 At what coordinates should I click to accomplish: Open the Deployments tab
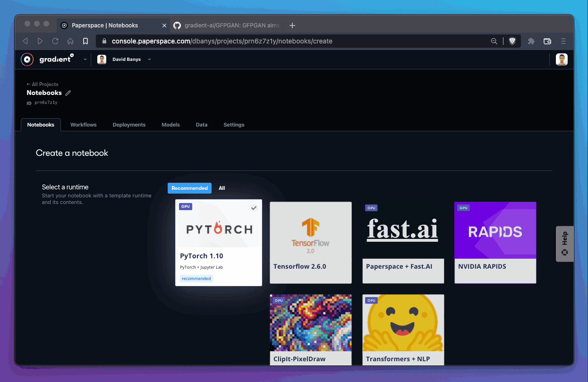tap(129, 125)
